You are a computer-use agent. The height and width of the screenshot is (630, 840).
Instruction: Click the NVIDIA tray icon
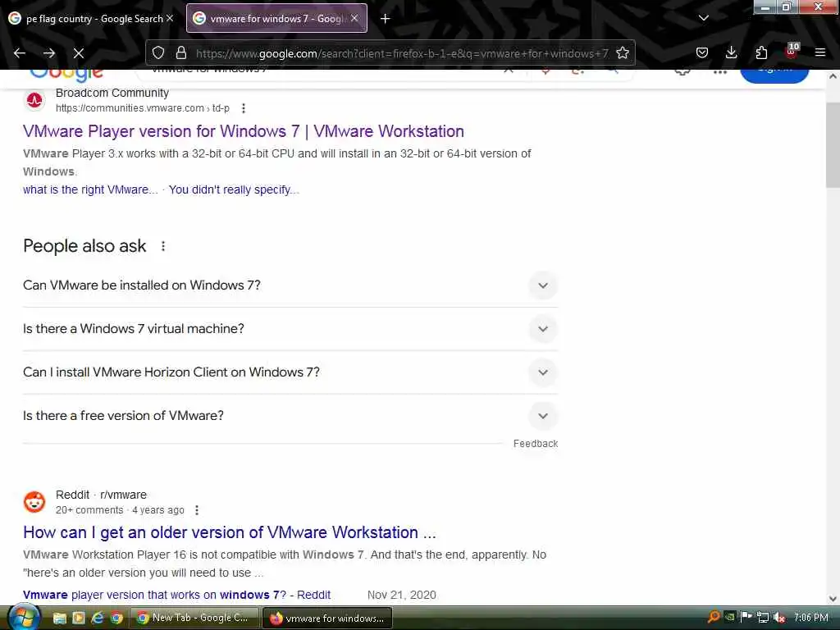[729, 617]
